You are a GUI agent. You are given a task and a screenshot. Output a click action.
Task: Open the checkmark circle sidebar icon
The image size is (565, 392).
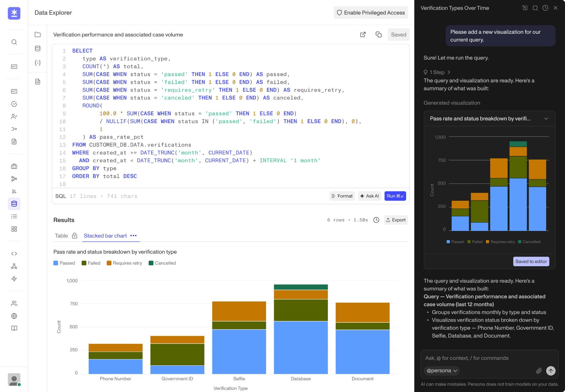point(14,104)
